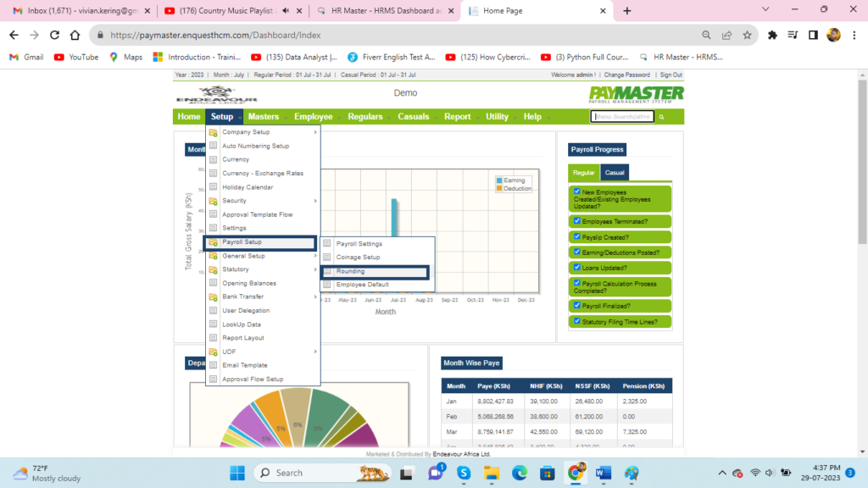The image size is (868, 488).
Task: Click the Menu Search input field
Action: (623, 117)
